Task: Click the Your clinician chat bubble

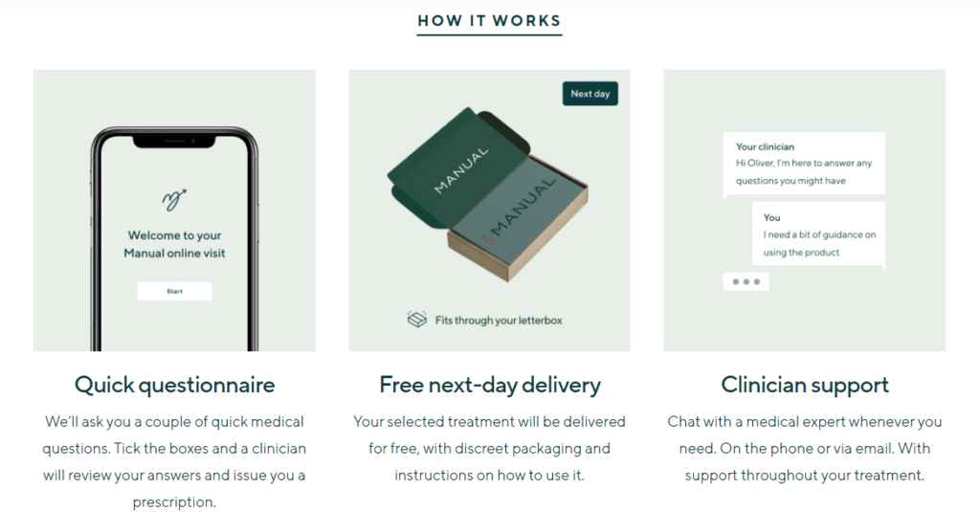Action: (x=804, y=164)
